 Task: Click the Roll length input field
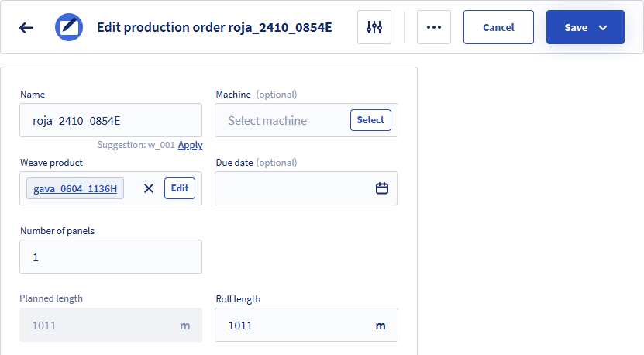(x=306, y=325)
